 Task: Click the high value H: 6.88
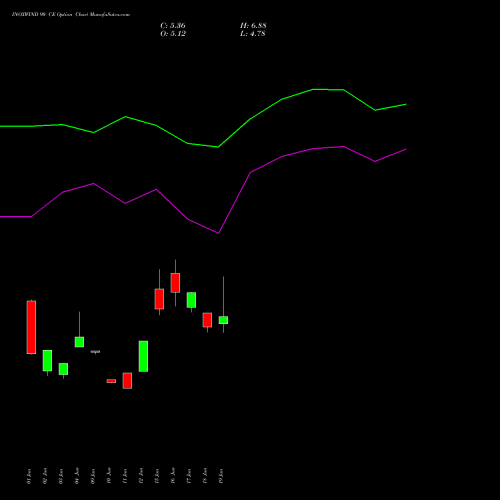pos(253,26)
